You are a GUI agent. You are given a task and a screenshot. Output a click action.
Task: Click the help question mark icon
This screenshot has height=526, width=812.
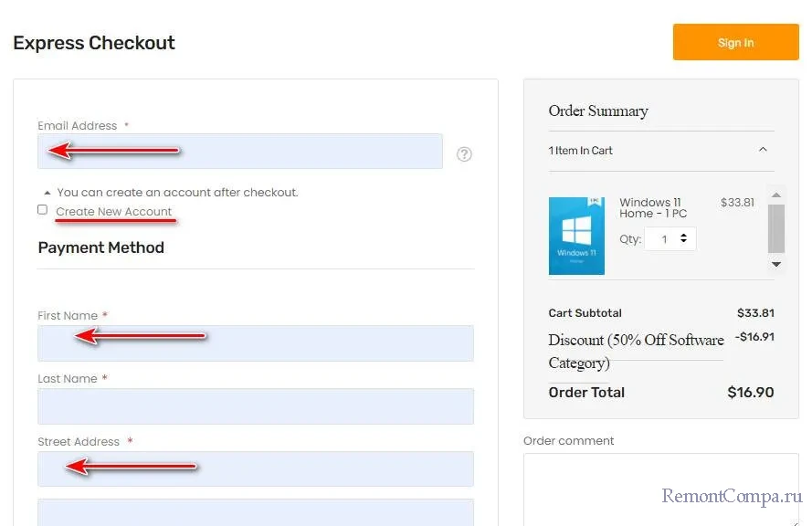[x=464, y=154]
